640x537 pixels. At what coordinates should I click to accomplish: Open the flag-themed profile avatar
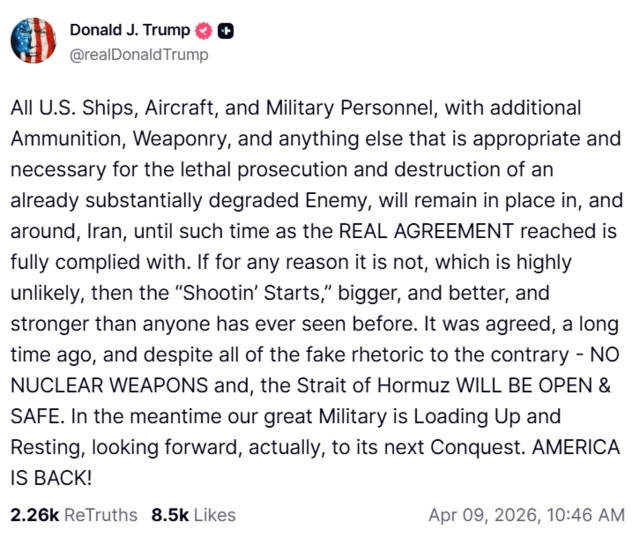33,42
